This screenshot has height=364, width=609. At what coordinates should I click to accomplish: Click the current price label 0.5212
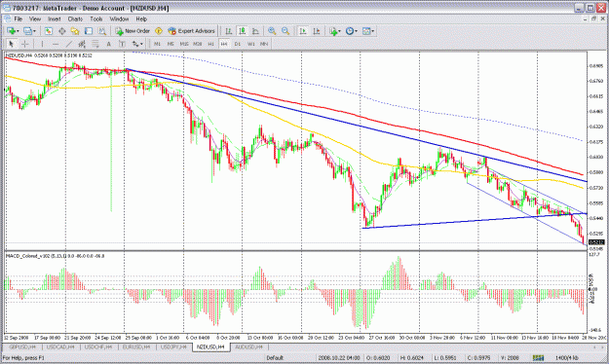tap(596, 242)
